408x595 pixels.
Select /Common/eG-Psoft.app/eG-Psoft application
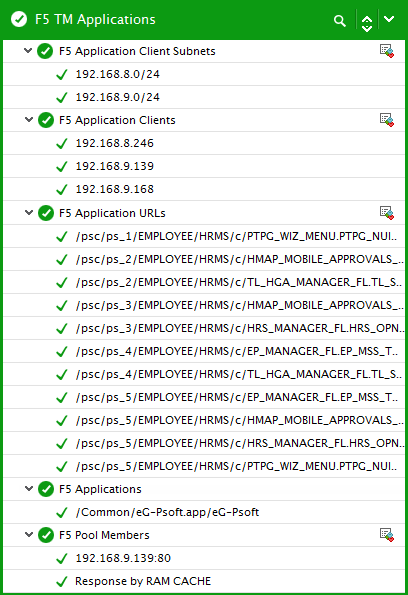[204, 512]
